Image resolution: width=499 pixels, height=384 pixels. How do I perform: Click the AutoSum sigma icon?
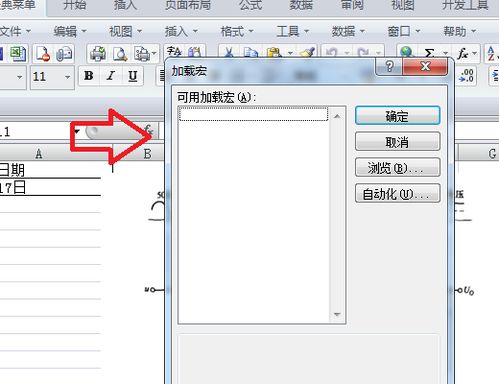430,53
